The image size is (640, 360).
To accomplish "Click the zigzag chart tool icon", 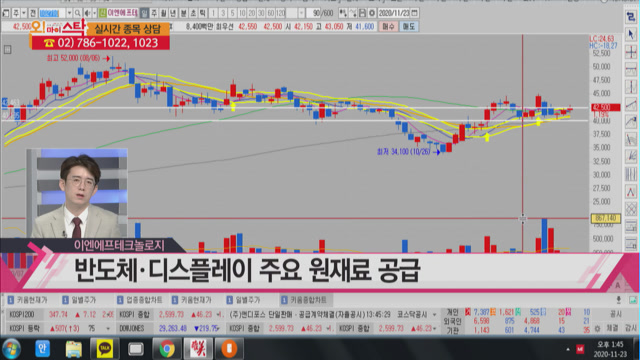I will click(x=353, y=13).
